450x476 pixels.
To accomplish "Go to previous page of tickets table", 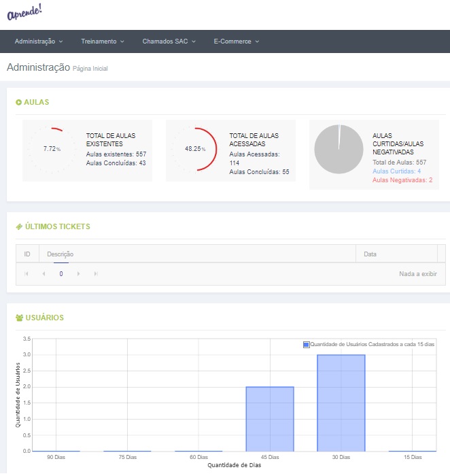I will [44, 274].
